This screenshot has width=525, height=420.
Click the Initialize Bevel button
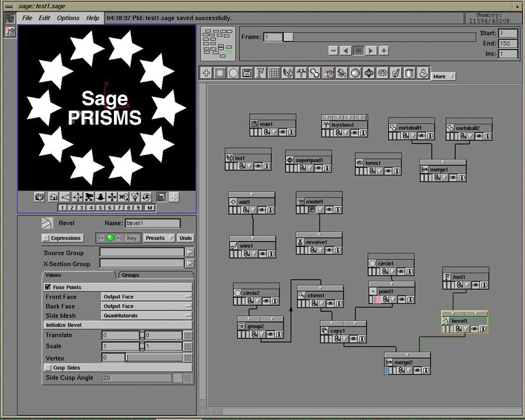pos(118,325)
